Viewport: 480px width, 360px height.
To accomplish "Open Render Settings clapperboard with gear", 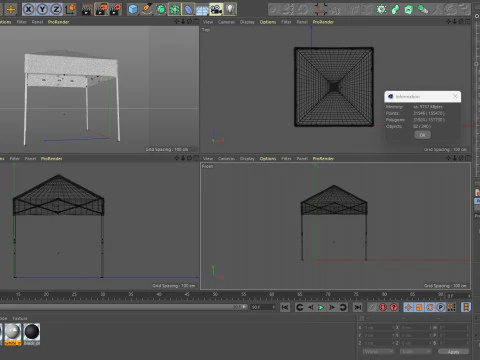I will tap(116, 9).
